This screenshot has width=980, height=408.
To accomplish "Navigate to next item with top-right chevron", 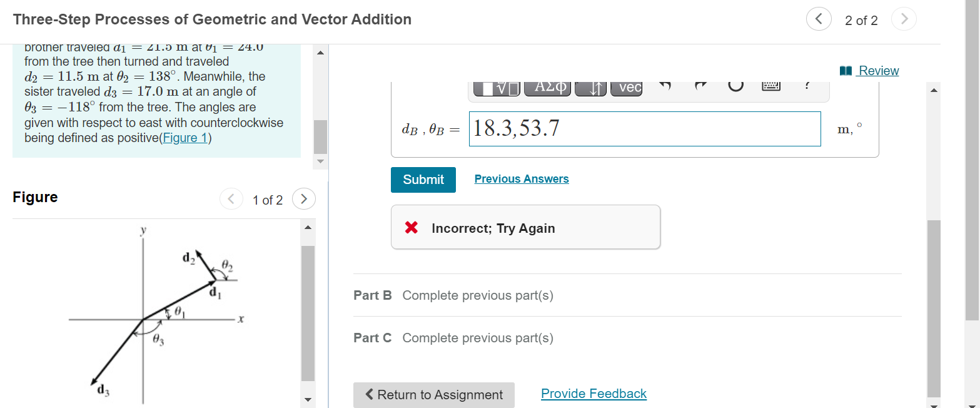I will pos(904,19).
